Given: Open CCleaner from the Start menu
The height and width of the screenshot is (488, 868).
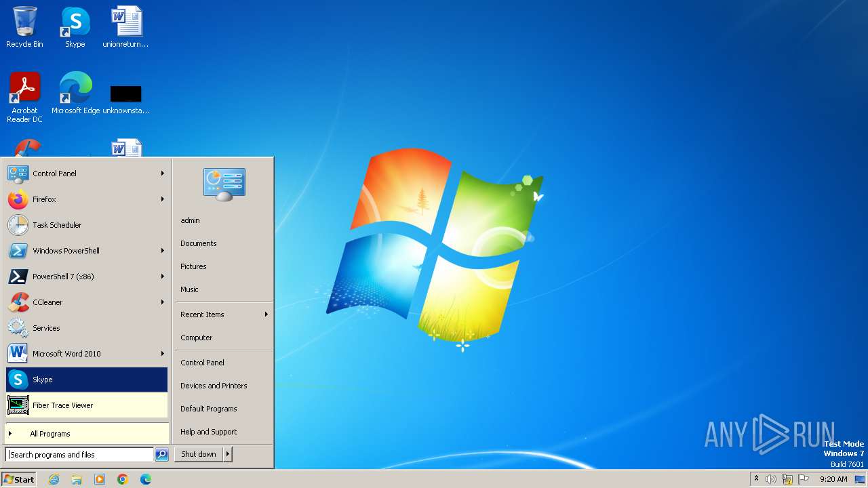Looking at the screenshot, I should (x=86, y=302).
